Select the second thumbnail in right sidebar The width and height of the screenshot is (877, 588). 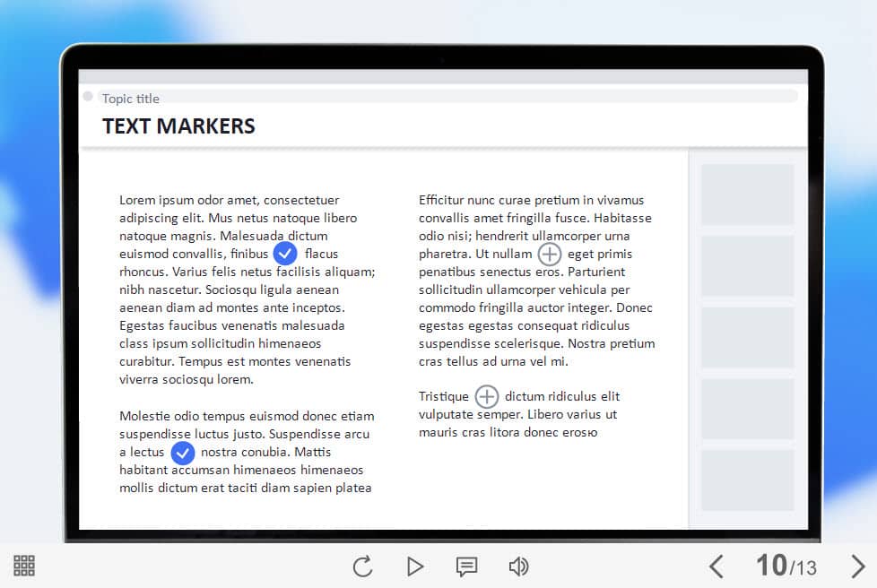point(747,266)
